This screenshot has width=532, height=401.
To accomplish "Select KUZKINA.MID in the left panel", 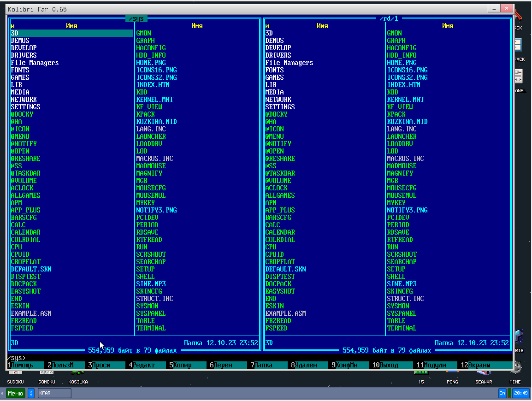I will [156, 122].
